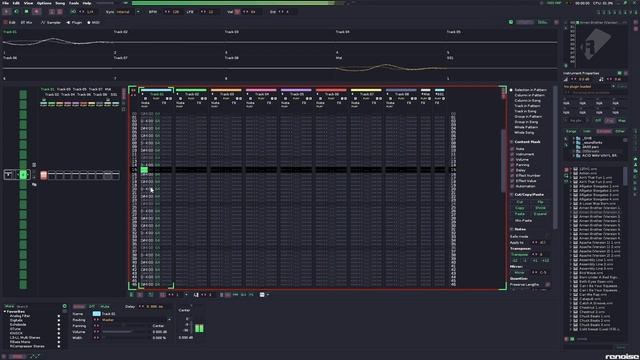Image resolution: width=640 pixels, height=360 pixels.
Task: Transpose notes by +12 semitones
Action: coord(545,260)
